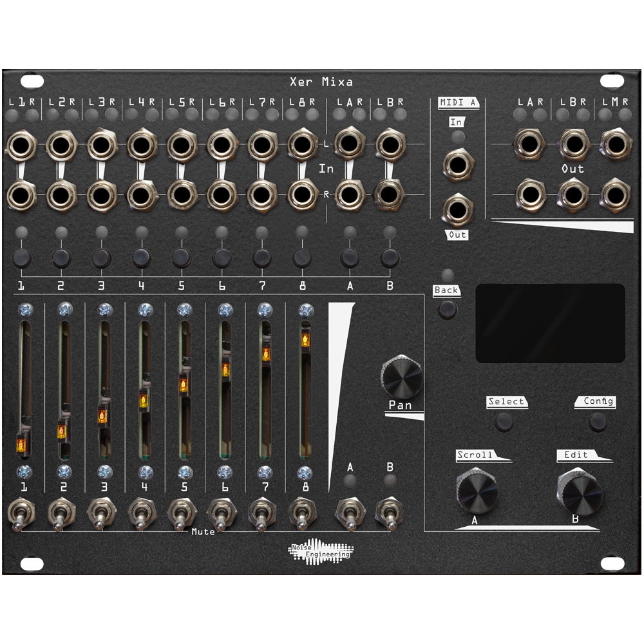Flip the channel 6 Mute toggle switch
644x644 pixels.
point(222,515)
